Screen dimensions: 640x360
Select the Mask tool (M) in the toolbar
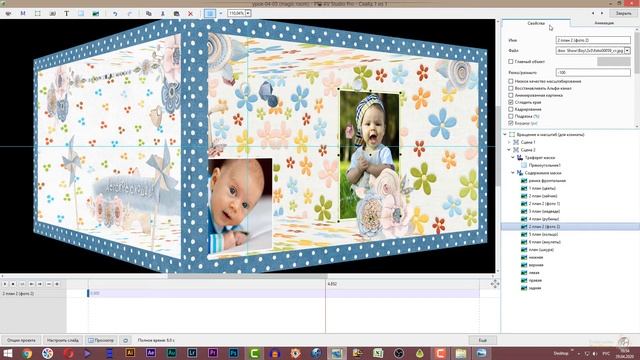pos(23,13)
